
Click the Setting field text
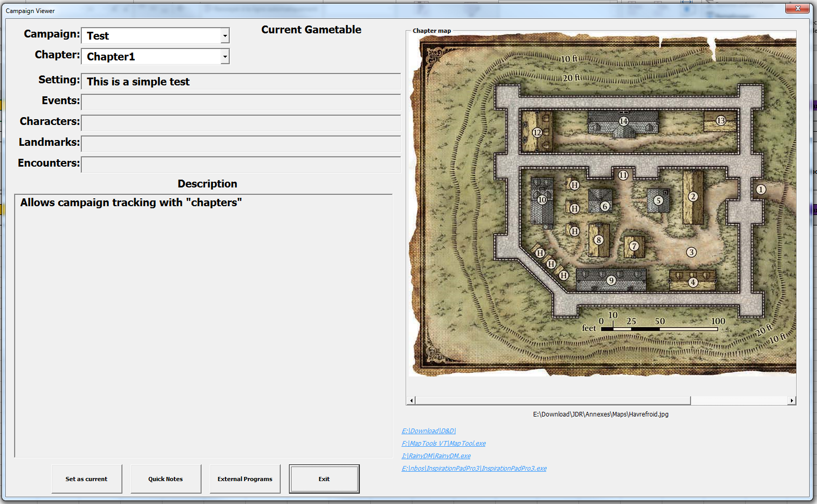[241, 82]
